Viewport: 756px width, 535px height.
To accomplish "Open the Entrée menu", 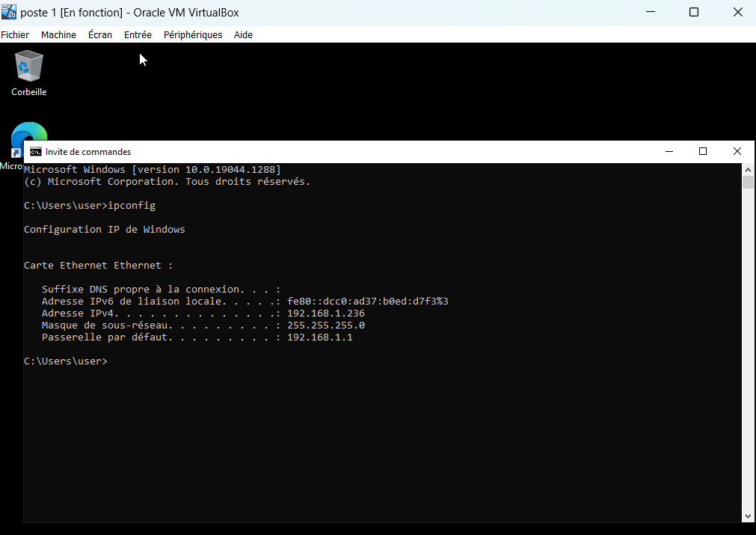I will tap(138, 35).
